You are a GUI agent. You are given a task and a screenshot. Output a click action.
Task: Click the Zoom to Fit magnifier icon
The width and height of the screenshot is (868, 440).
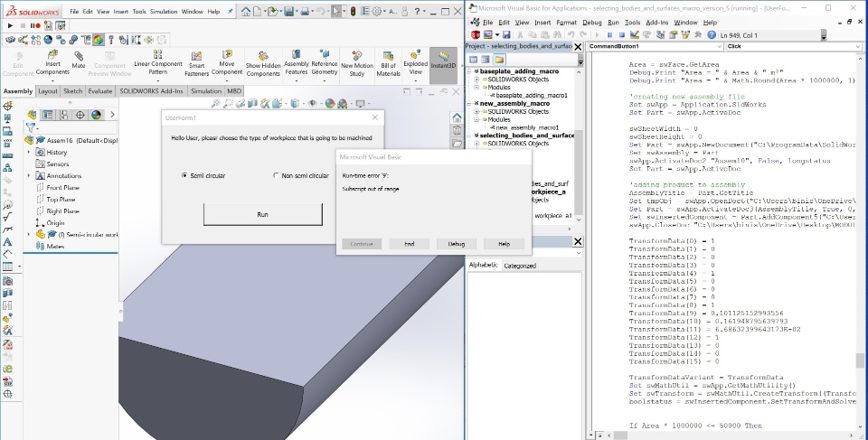[216, 104]
